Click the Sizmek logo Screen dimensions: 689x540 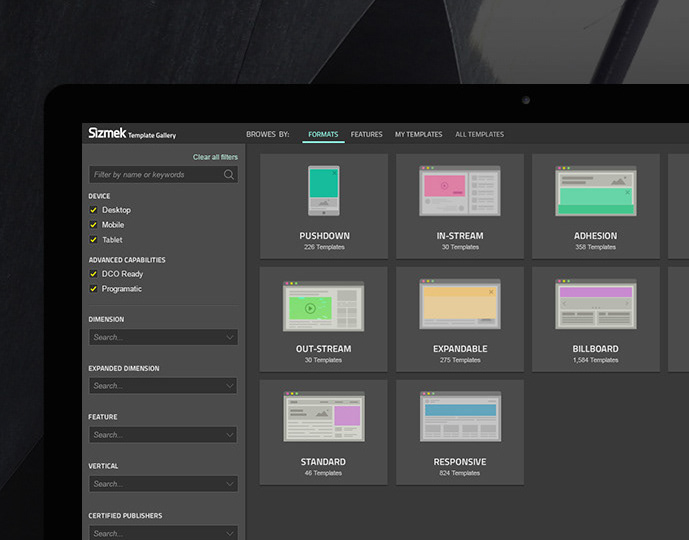click(107, 133)
